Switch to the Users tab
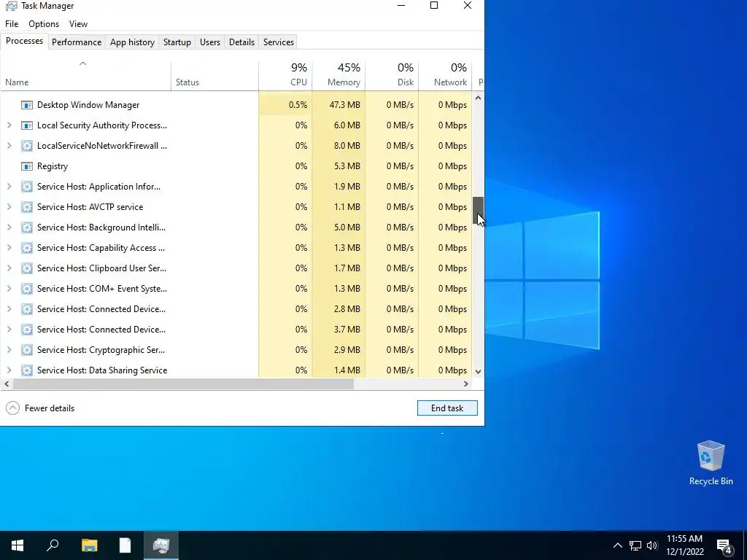This screenshot has height=560, width=747. [x=209, y=42]
